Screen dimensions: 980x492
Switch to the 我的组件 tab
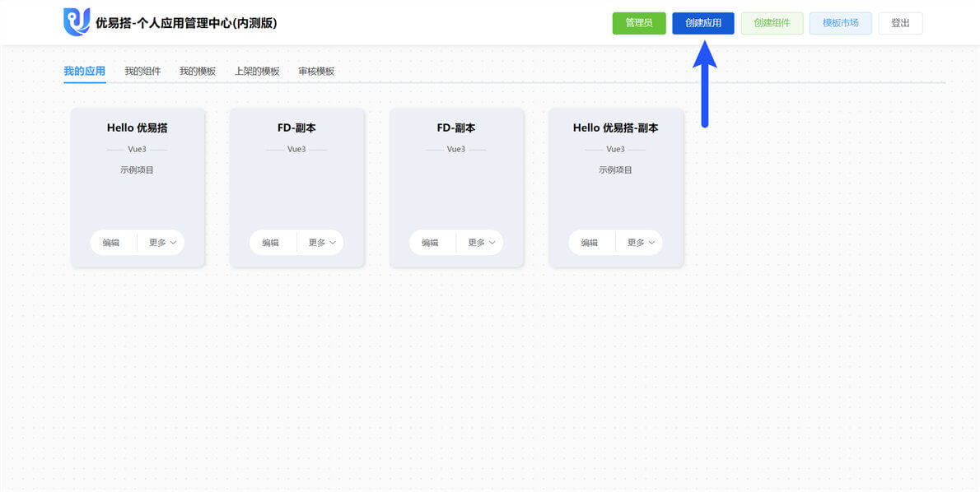[142, 72]
